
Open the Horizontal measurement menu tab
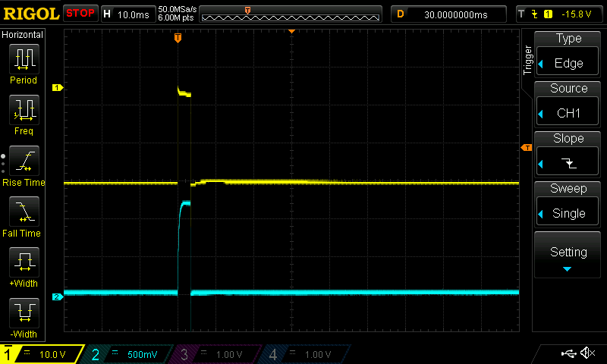pyautogui.click(x=23, y=35)
